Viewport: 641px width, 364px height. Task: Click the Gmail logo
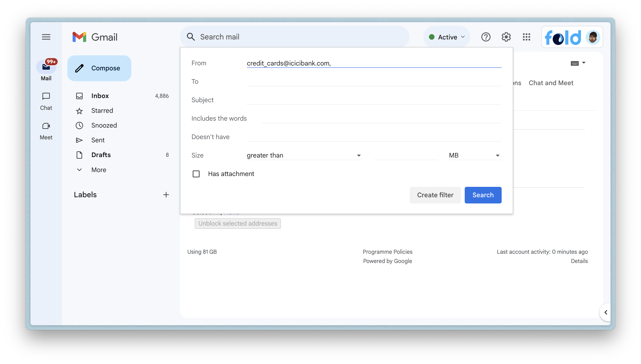[95, 37]
